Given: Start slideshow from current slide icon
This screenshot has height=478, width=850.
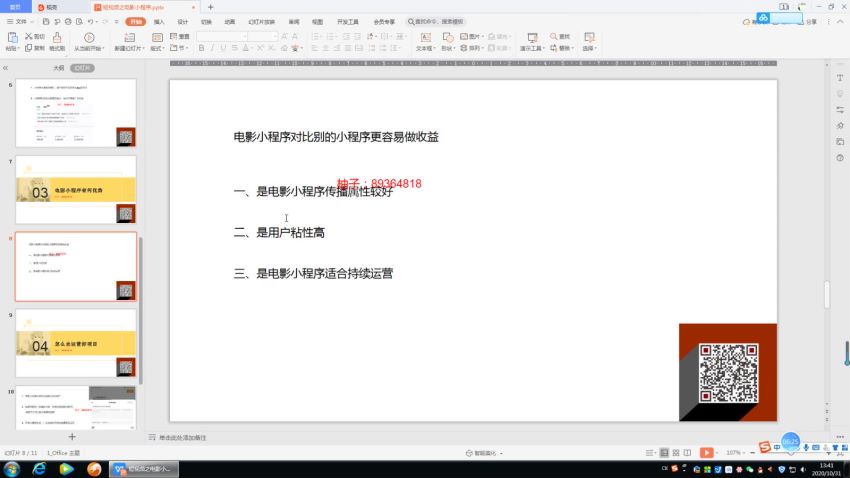Looking at the screenshot, I should tap(89, 37).
